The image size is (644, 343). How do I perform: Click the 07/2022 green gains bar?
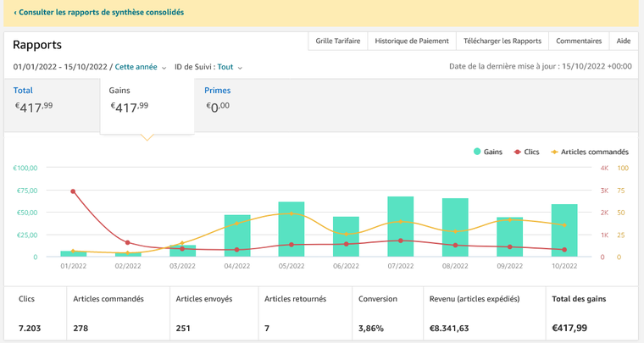pos(401,227)
